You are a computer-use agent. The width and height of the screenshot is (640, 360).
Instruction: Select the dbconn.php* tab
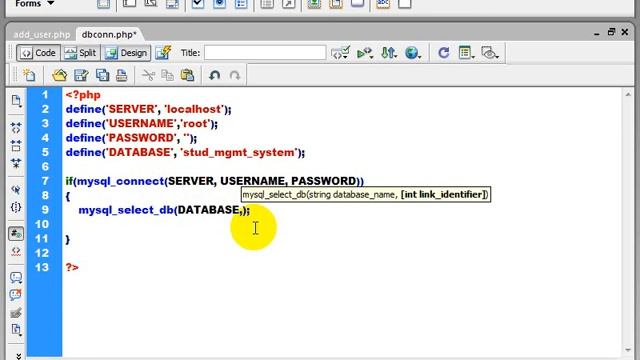[109, 35]
